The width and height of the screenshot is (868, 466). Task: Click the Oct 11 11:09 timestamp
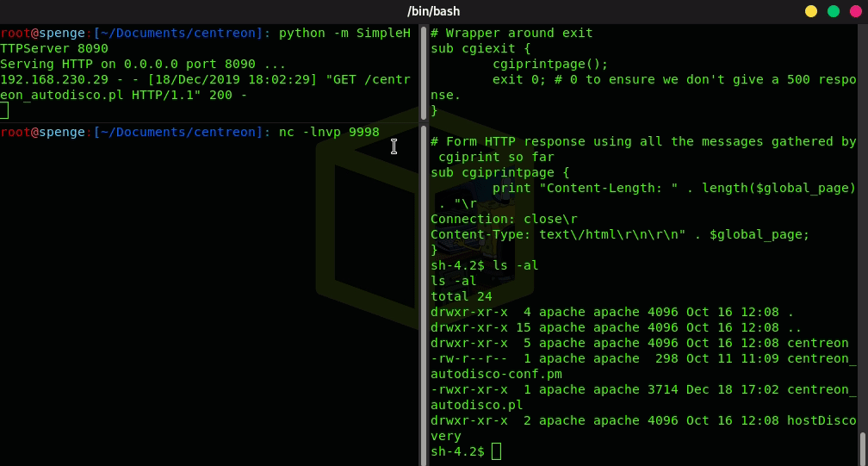pos(732,358)
